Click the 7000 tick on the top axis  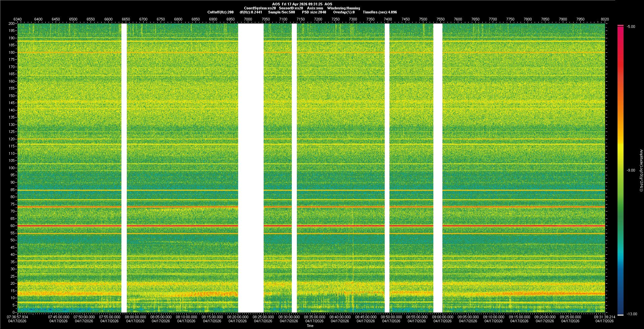pos(248,19)
